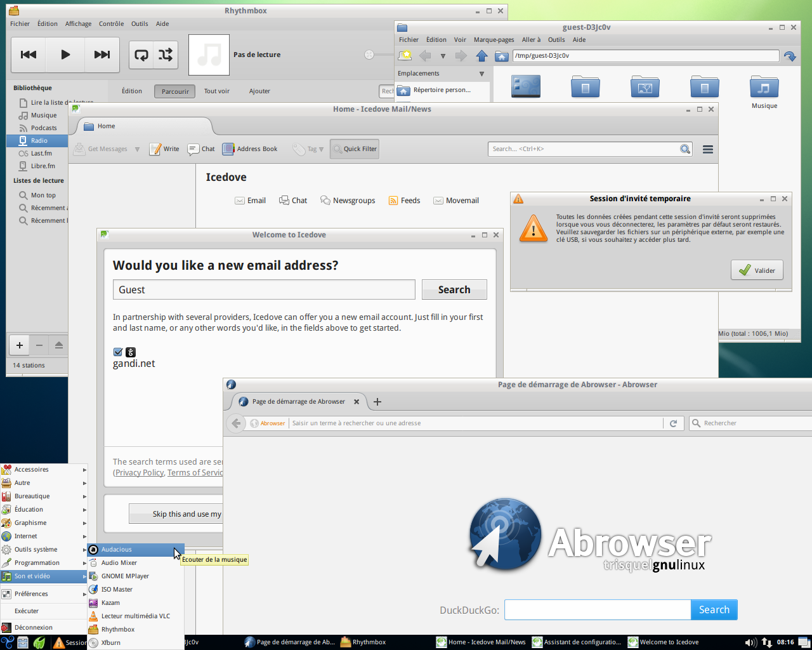
Task: Toggle shuffle mode in Rhythmbox
Action: point(166,55)
